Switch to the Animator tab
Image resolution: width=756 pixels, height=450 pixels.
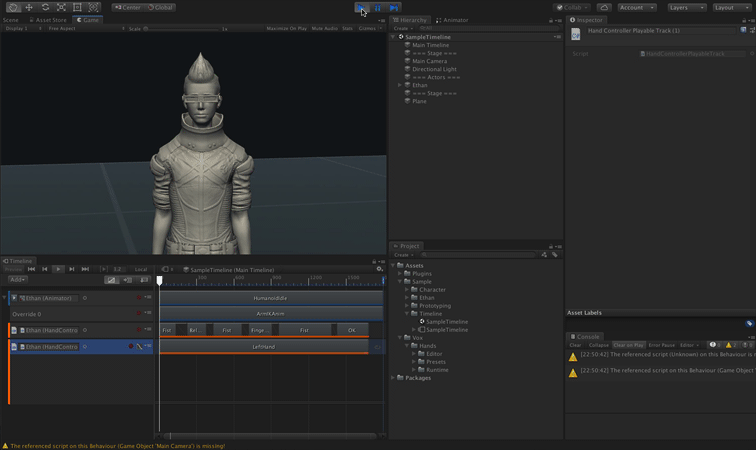[x=453, y=20]
